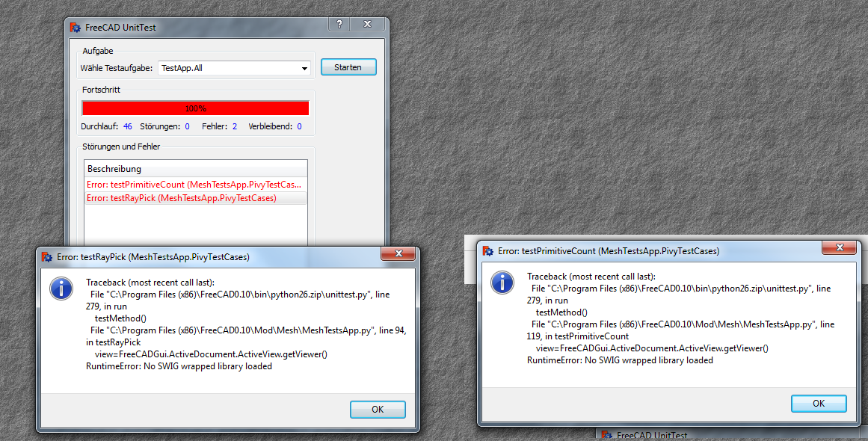Close the testPrimitiveCount error dialog
Viewport: 868px width, 441px height.
(x=839, y=247)
